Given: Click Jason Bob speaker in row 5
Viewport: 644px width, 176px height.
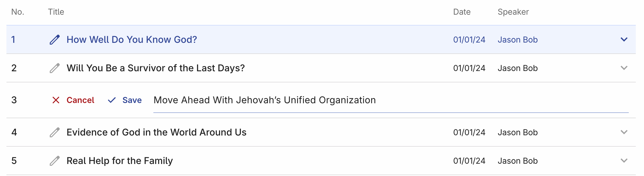Looking at the screenshot, I should [x=518, y=161].
